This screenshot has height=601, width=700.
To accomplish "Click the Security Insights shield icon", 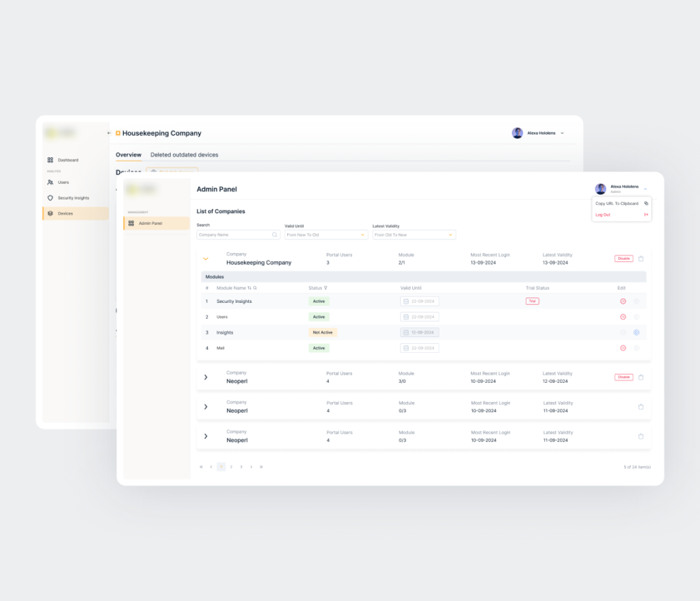I will [49, 198].
